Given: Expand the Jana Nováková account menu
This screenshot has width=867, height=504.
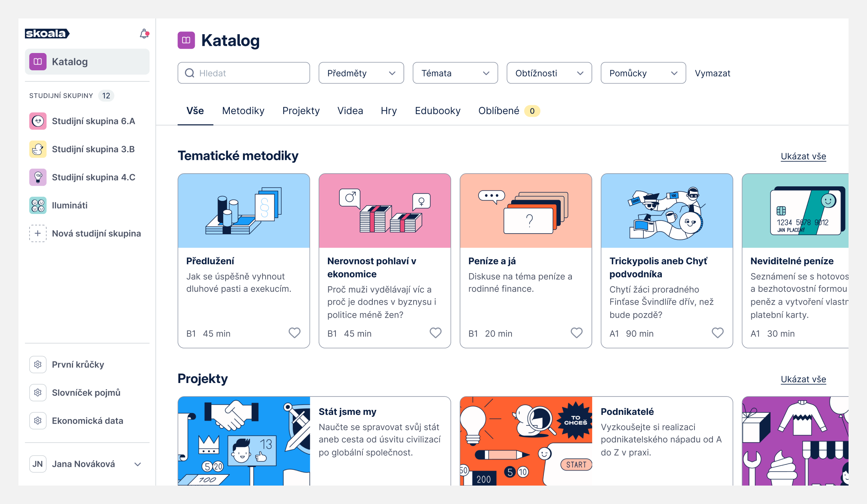Looking at the screenshot, I should 138,464.
